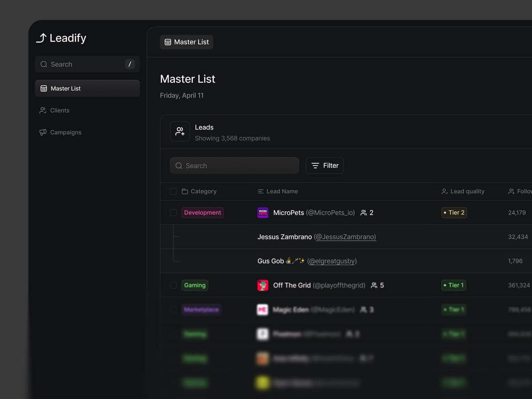Open the Filter button
This screenshot has height=399, width=532.
[325, 165]
